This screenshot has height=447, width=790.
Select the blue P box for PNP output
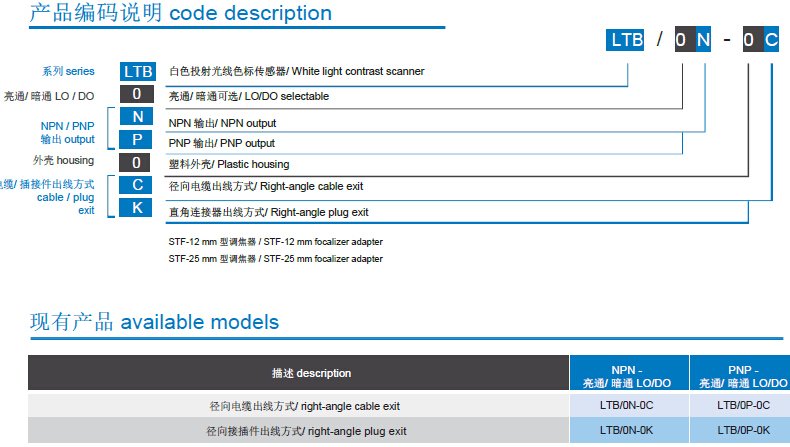(x=137, y=140)
